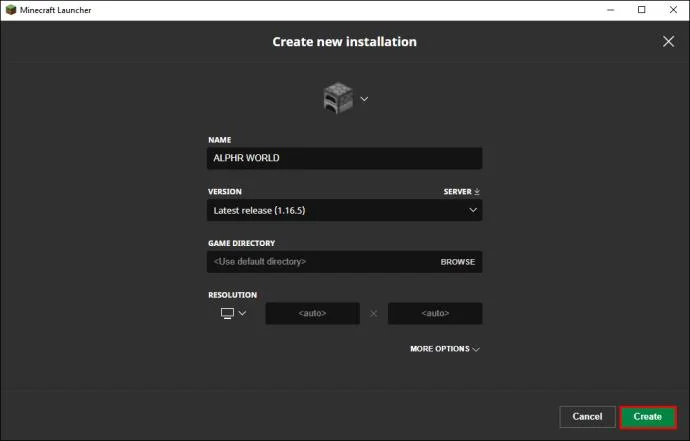Viewport: 690px width, 441px height.
Task: Click the furnace installation icon
Action: coord(338,98)
